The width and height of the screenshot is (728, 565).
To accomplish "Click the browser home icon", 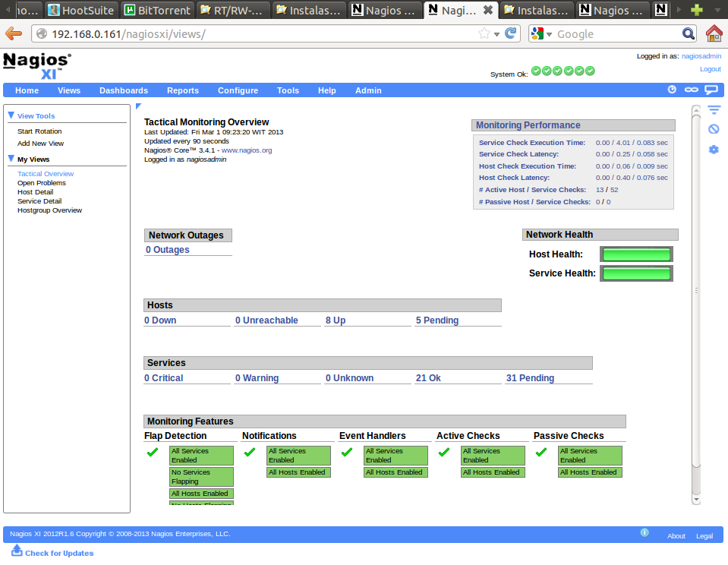I will 714,33.
